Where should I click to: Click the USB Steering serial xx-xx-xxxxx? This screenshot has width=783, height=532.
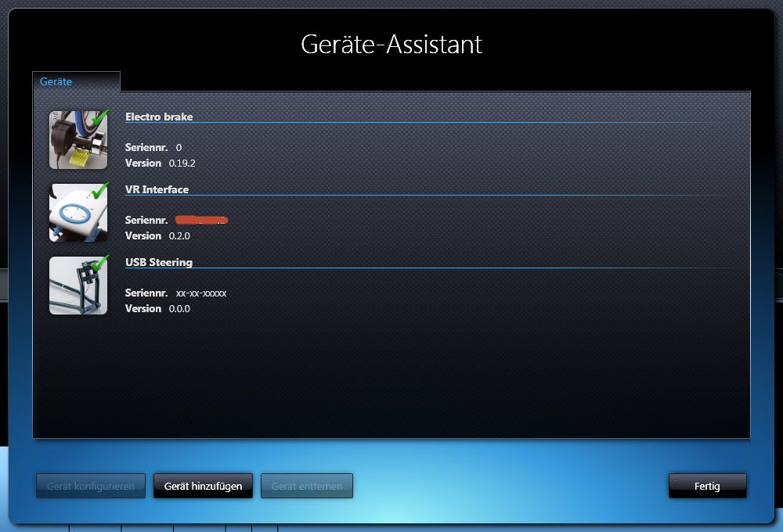(x=201, y=293)
